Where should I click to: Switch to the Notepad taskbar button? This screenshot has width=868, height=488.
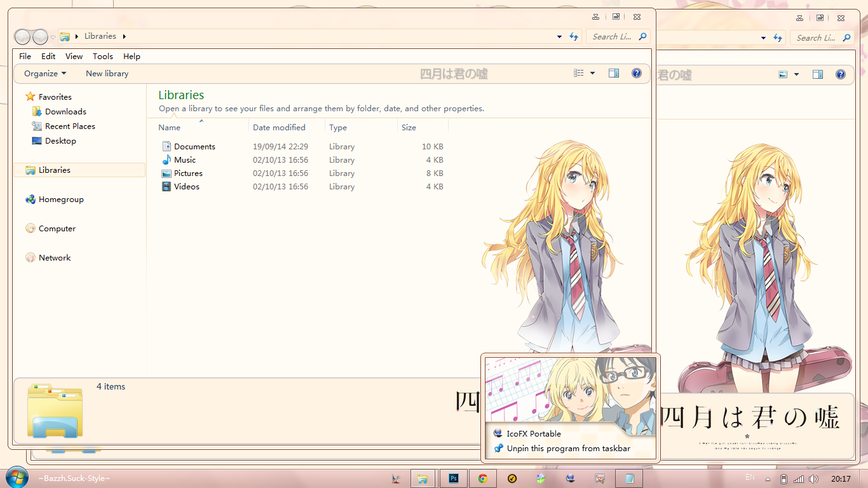point(629,478)
